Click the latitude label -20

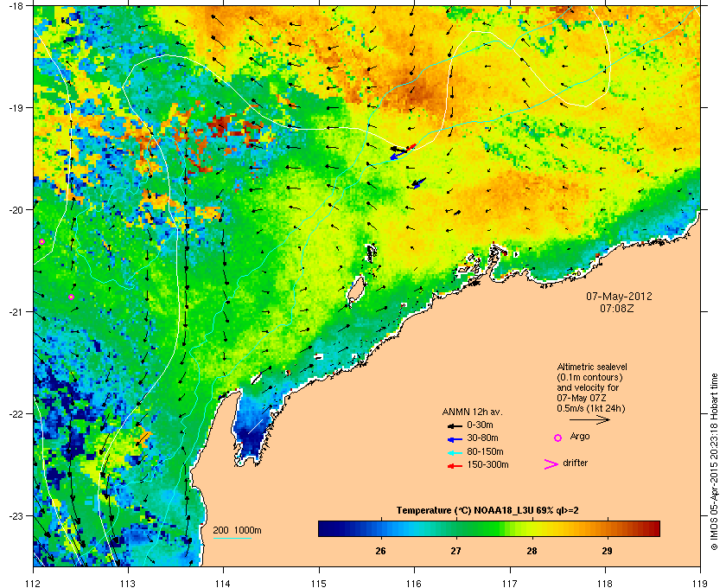coord(16,210)
